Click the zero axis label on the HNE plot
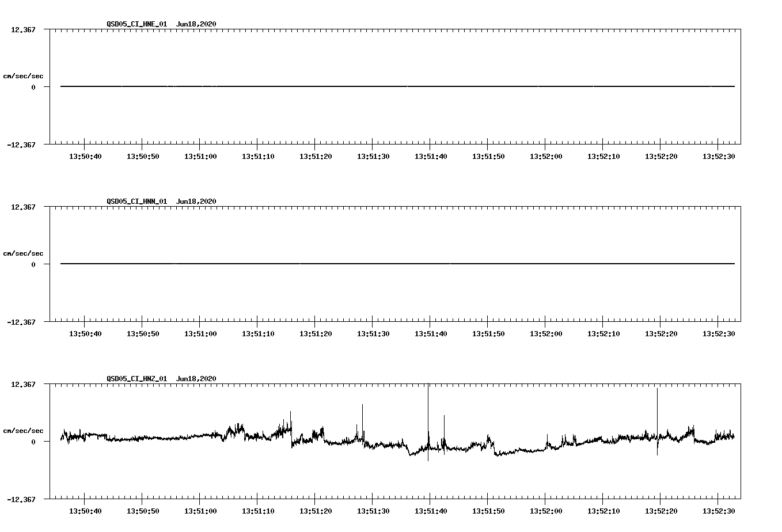 pyautogui.click(x=33, y=87)
